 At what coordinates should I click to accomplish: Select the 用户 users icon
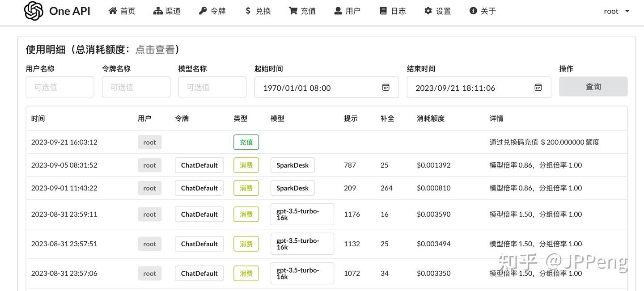(338, 10)
